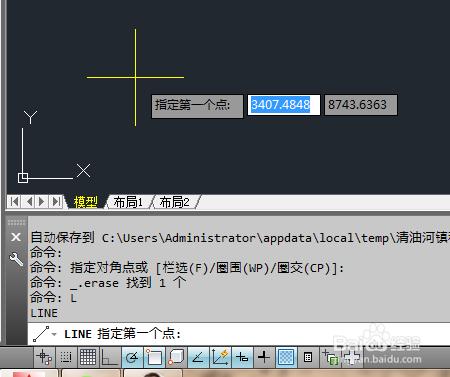Toggle Polar Tracking status icon
This screenshot has height=377, width=450.
132,357
